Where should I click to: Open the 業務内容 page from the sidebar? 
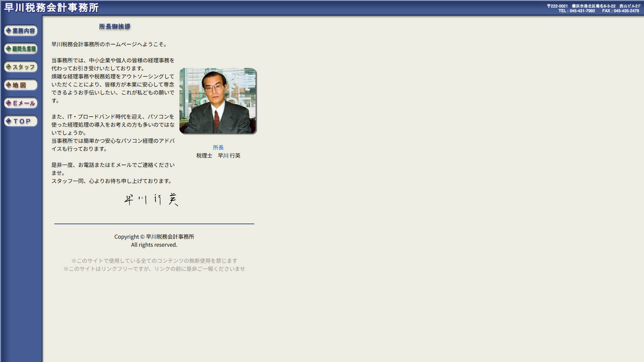click(x=21, y=31)
